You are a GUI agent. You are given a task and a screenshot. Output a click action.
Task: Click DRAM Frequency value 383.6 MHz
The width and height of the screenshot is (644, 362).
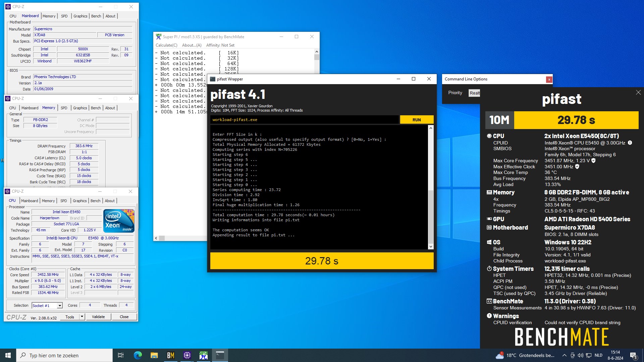[84, 146]
